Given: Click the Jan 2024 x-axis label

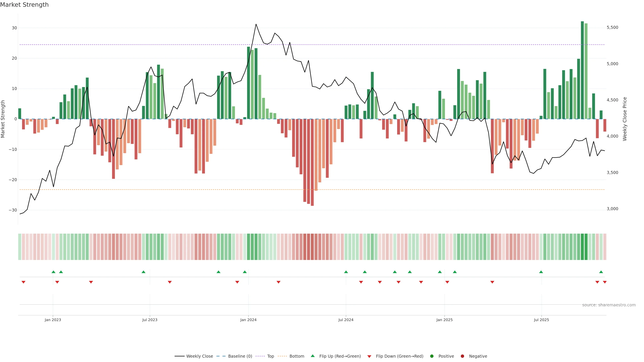Looking at the screenshot, I should click(248, 320).
